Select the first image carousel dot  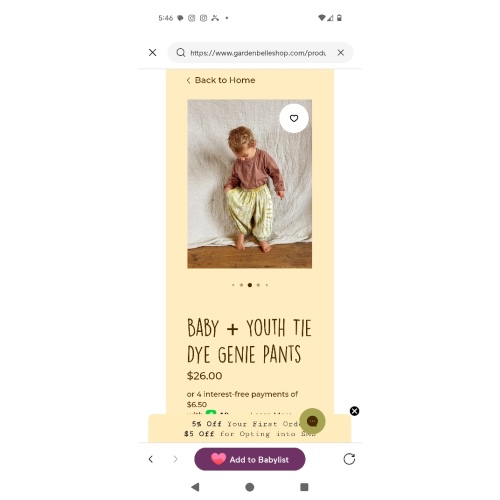(x=233, y=285)
